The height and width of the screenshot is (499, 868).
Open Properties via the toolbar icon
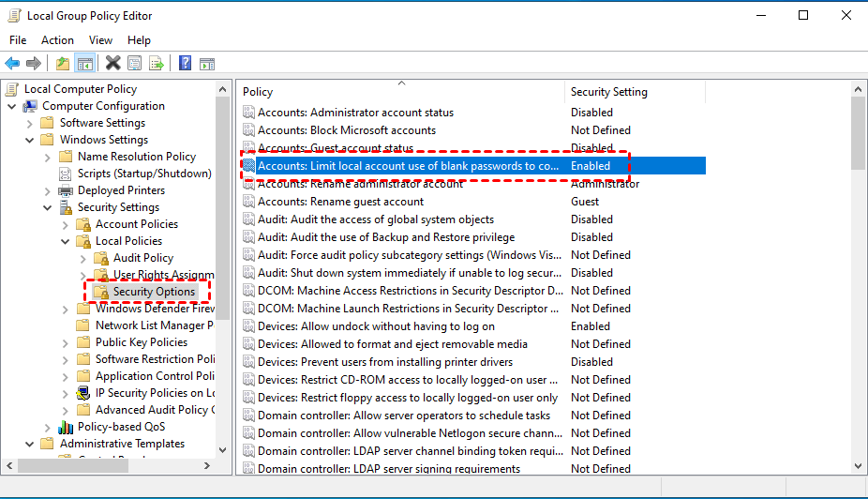[x=135, y=63]
